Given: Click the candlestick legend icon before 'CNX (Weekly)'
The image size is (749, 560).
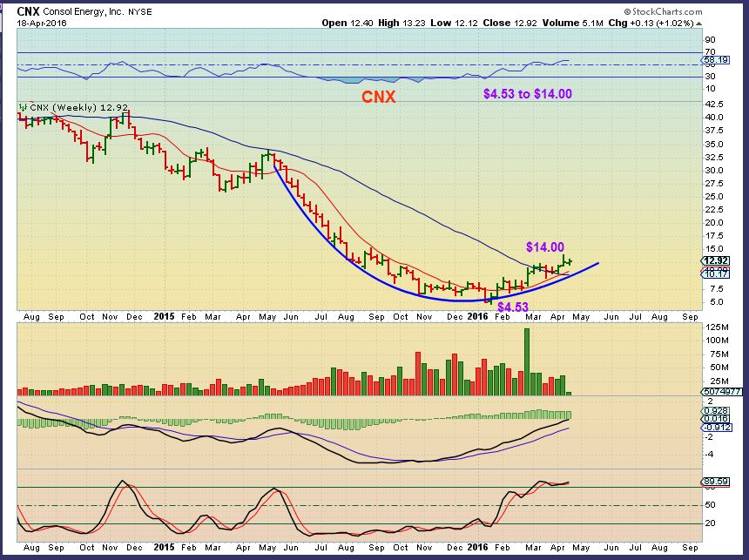Looking at the screenshot, I should 23,107.
